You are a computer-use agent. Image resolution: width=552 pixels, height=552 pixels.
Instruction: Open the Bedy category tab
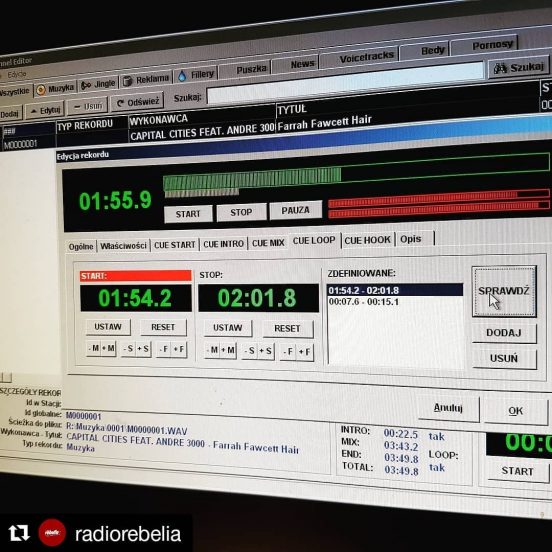[425, 51]
